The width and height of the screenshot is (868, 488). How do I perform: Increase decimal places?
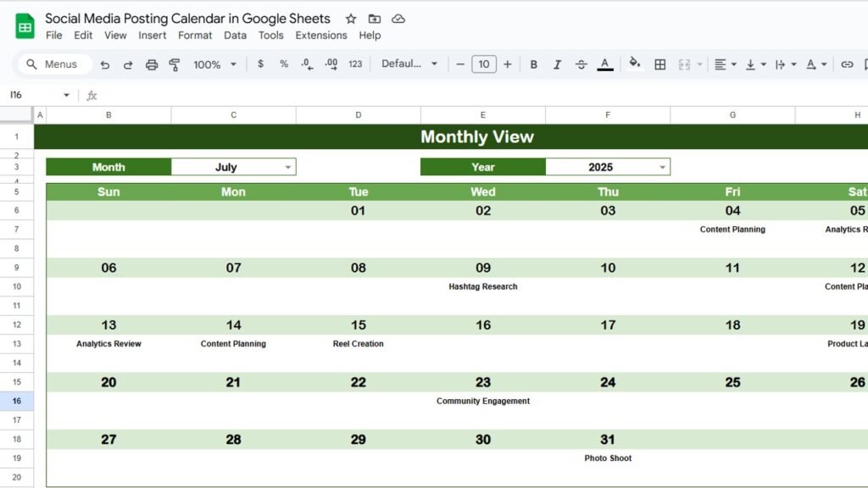(x=331, y=64)
